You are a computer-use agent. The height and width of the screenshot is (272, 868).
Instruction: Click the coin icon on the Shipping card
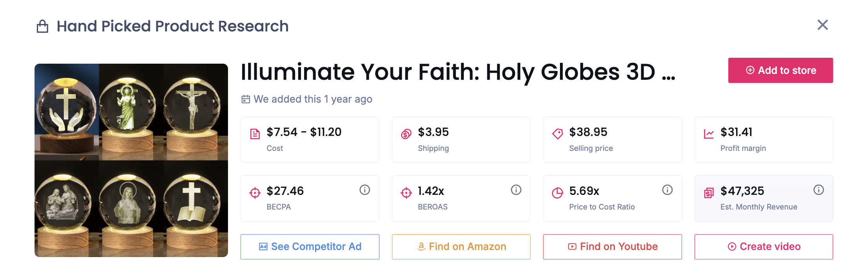pyautogui.click(x=406, y=134)
